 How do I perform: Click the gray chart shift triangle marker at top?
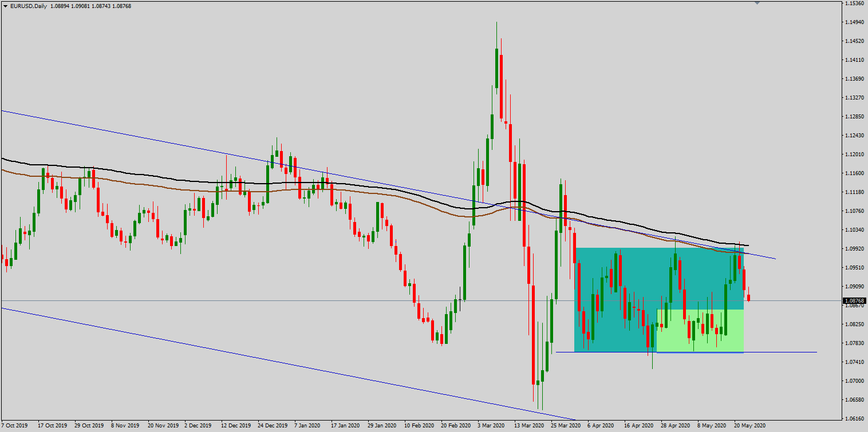pos(757,3)
